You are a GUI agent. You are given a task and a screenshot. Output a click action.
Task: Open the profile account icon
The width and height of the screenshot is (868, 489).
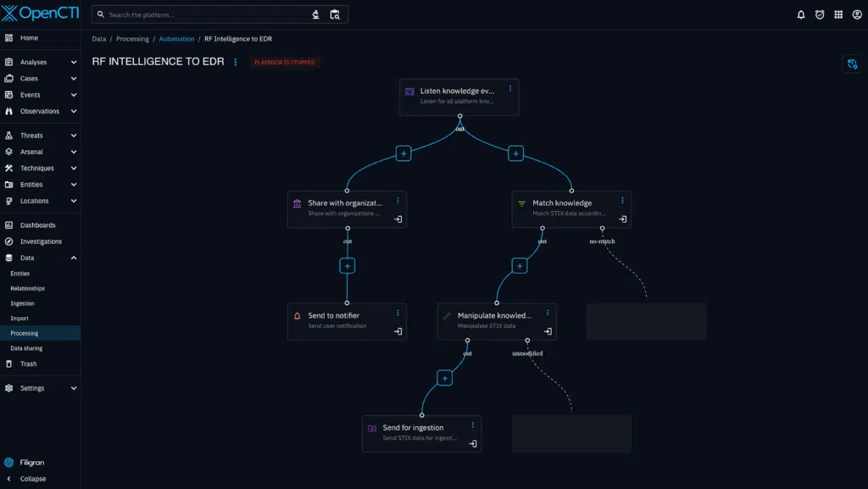(x=858, y=14)
